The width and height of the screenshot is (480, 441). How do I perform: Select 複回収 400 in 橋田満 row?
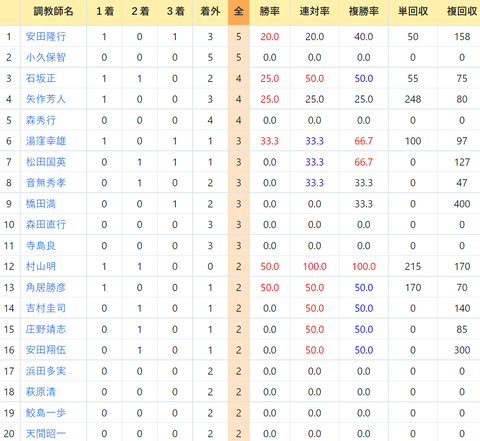coord(462,204)
